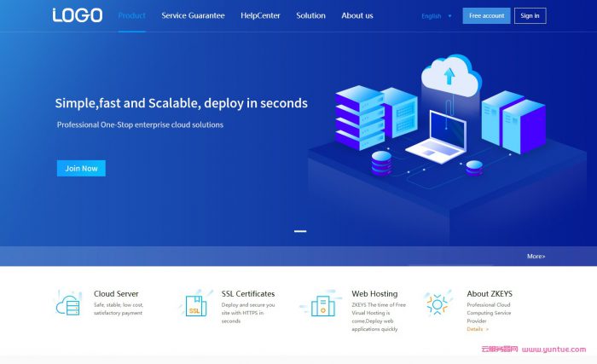Go to HelpCenter in navigation
The width and height of the screenshot is (597, 364).
point(260,15)
